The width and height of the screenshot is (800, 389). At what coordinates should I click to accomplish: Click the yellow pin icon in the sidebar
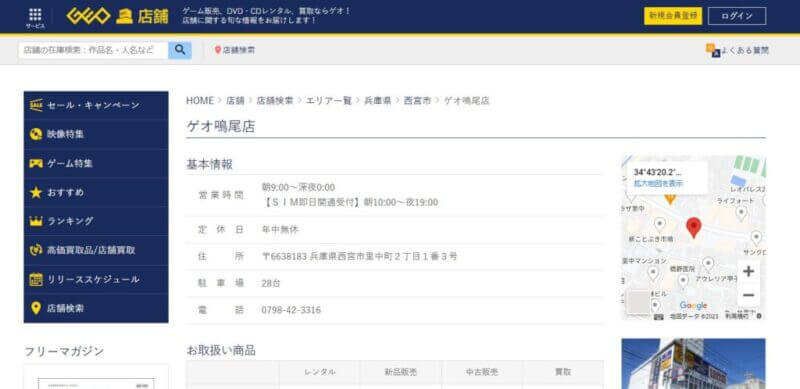point(36,308)
